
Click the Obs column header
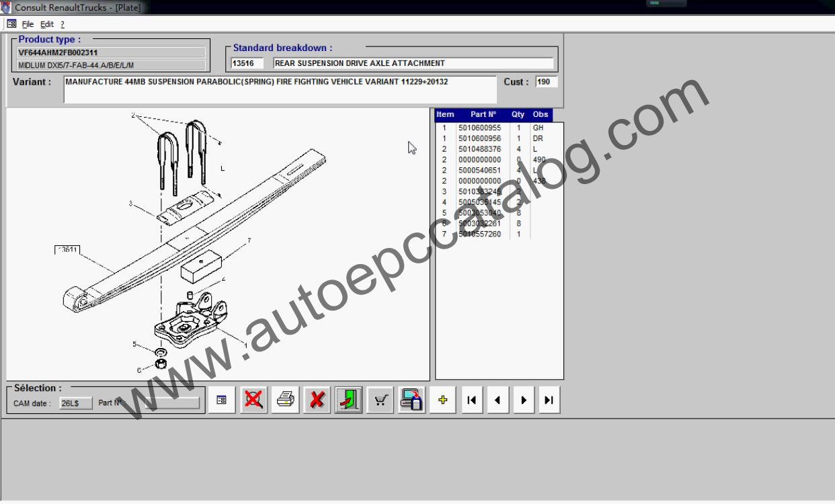click(541, 115)
